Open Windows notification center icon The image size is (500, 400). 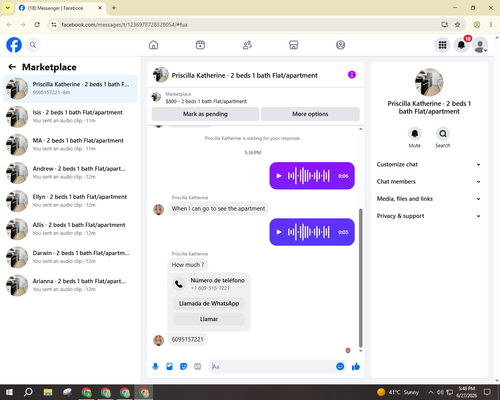(487, 392)
